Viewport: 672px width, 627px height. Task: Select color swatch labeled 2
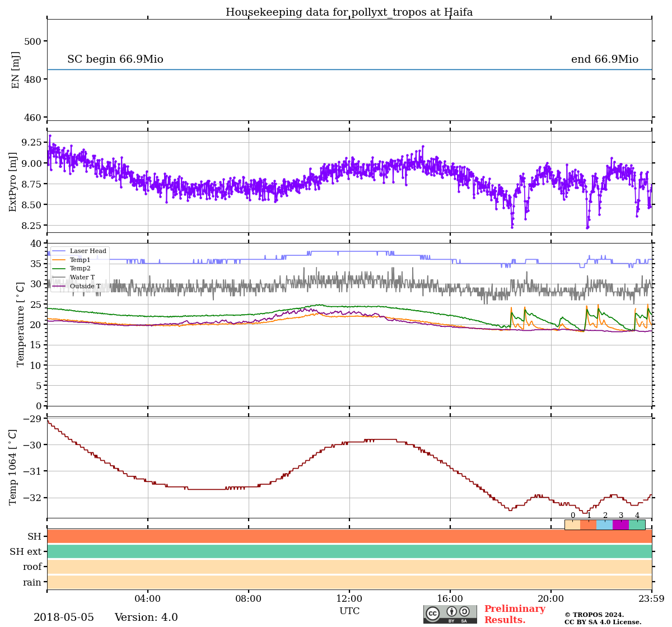pyautogui.click(x=605, y=525)
